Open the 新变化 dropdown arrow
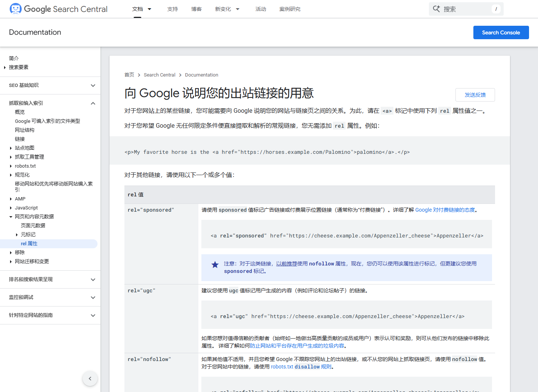Screen dimensions: 538x392 click(x=238, y=9)
